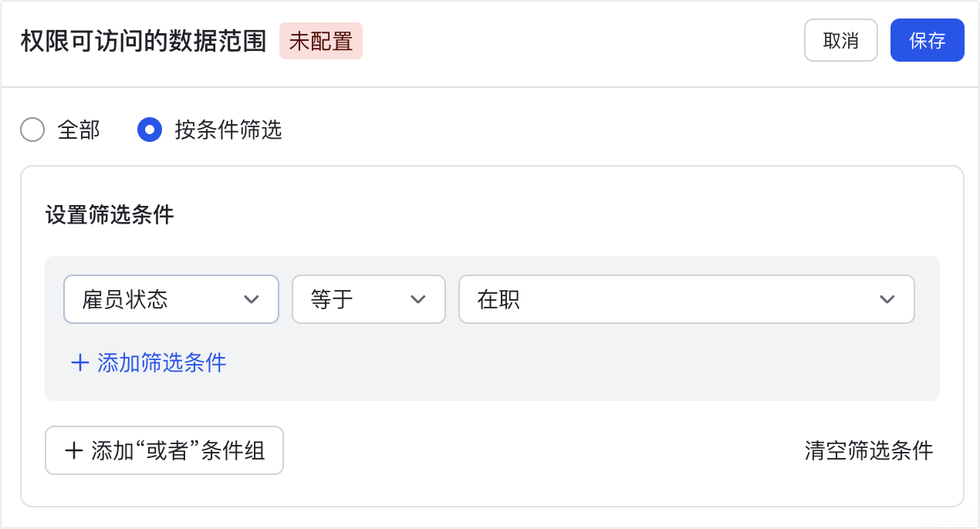Click the 设置筛选条件 section heading
The width and height of the screenshot is (980, 529).
point(110,215)
